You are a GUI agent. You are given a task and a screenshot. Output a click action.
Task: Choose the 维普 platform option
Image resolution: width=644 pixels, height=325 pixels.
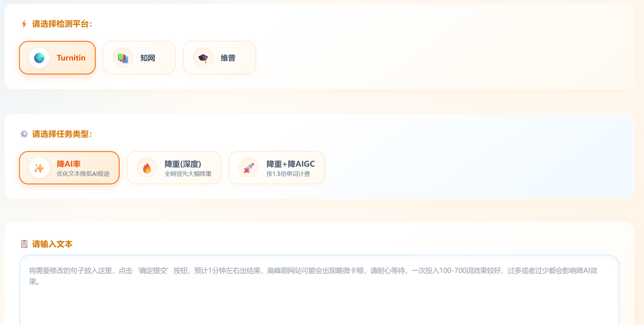tap(219, 58)
